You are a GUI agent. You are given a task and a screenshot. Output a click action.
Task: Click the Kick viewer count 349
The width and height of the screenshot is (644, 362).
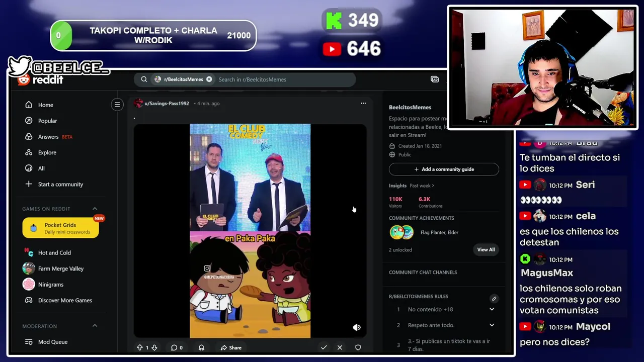click(x=363, y=21)
